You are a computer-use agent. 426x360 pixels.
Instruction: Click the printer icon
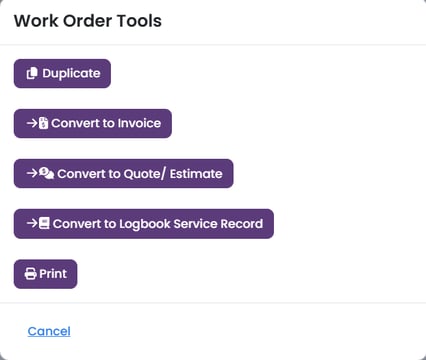tap(31, 274)
